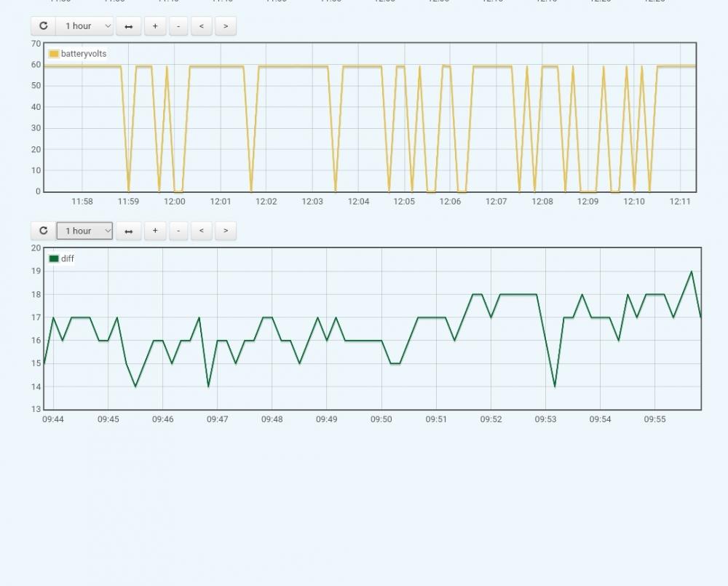The width and height of the screenshot is (728, 586).
Task: Move the batteryvolts chart forward in time
Action: [226, 26]
